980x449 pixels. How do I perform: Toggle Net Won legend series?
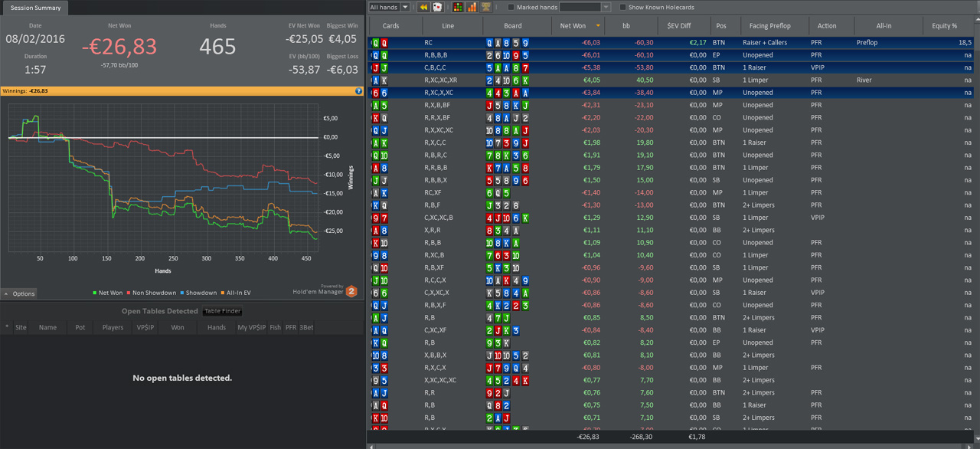pyautogui.click(x=106, y=293)
